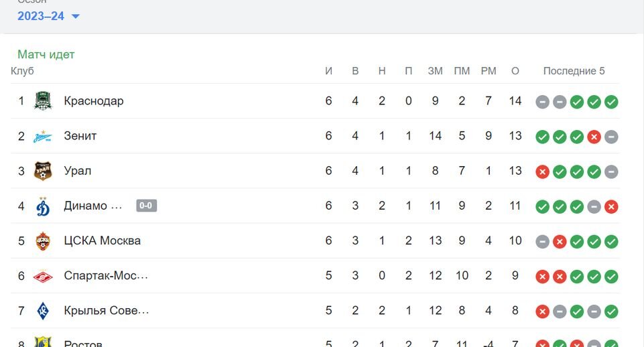Click the Ural club crest
Screen dimensions: 644x347
tap(43, 171)
